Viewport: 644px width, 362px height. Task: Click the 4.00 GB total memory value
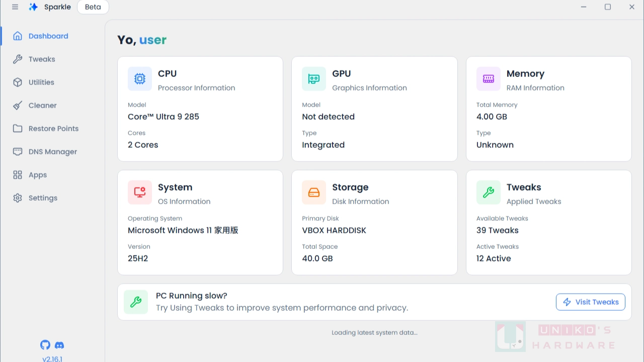[x=492, y=117]
